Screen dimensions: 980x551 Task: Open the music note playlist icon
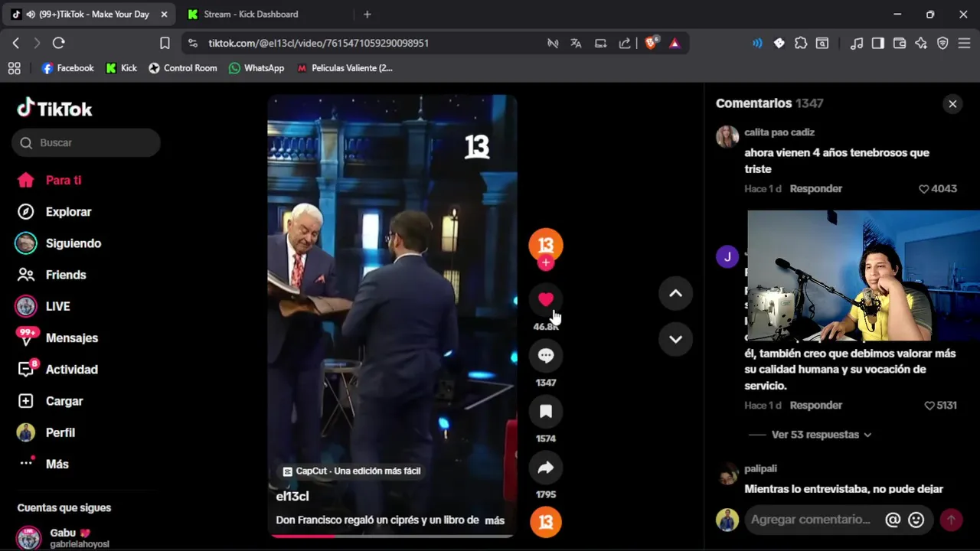857,43
